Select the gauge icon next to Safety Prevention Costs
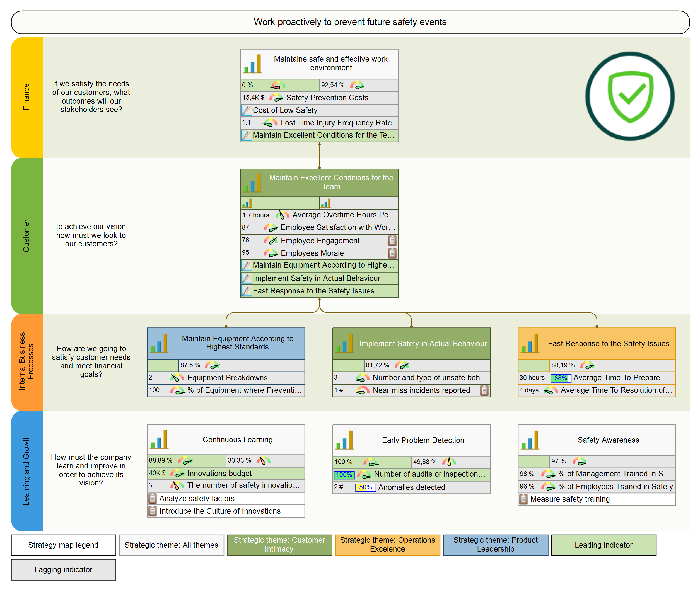700x590 pixels. (276, 98)
